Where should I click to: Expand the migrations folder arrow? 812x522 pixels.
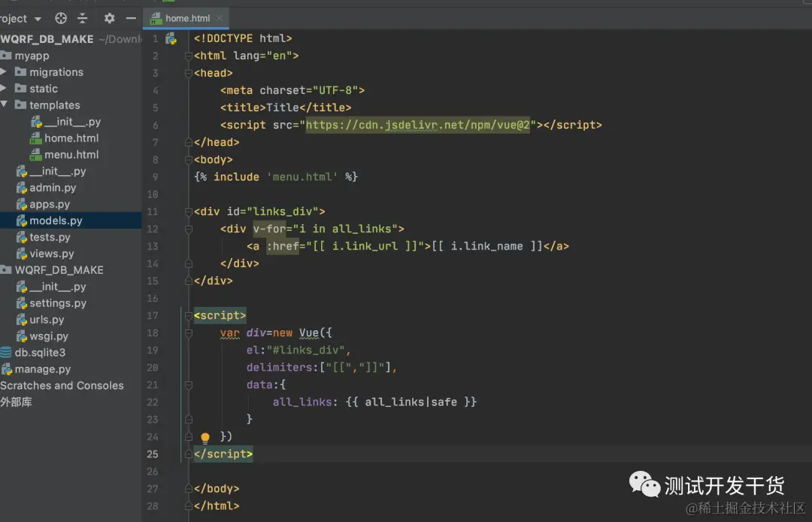(x=4, y=72)
